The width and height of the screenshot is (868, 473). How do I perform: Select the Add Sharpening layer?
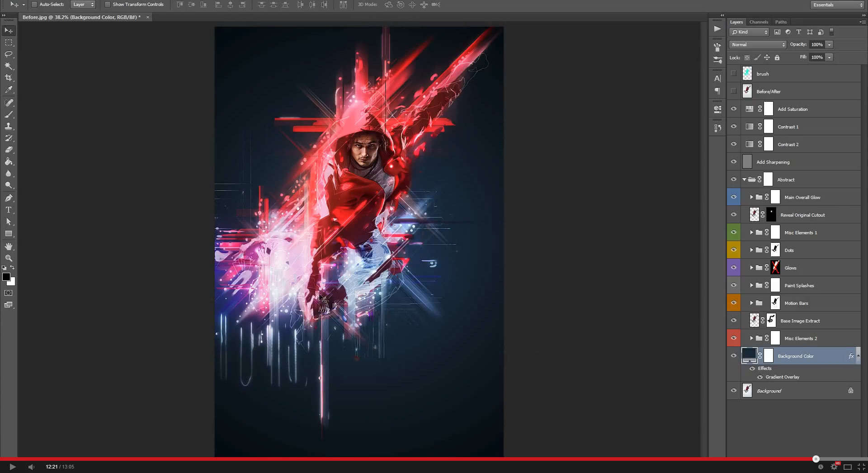point(773,162)
